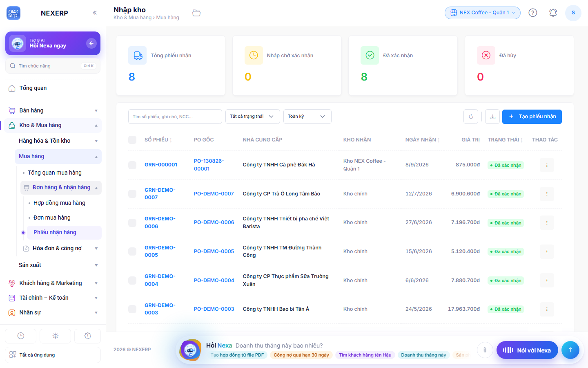The width and height of the screenshot is (588, 368).
Task: Click the Tổng phiếu nhận truck icon
Action: pyautogui.click(x=138, y=55)
